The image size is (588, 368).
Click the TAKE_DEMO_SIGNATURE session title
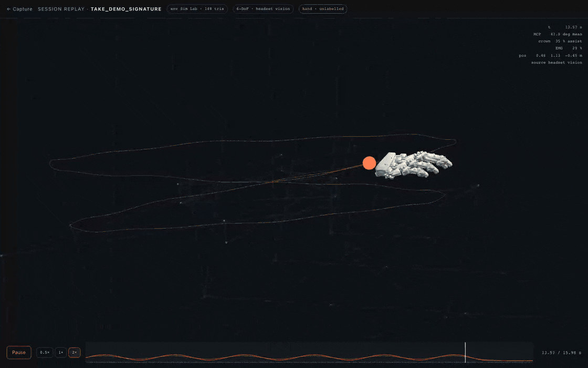126,9
